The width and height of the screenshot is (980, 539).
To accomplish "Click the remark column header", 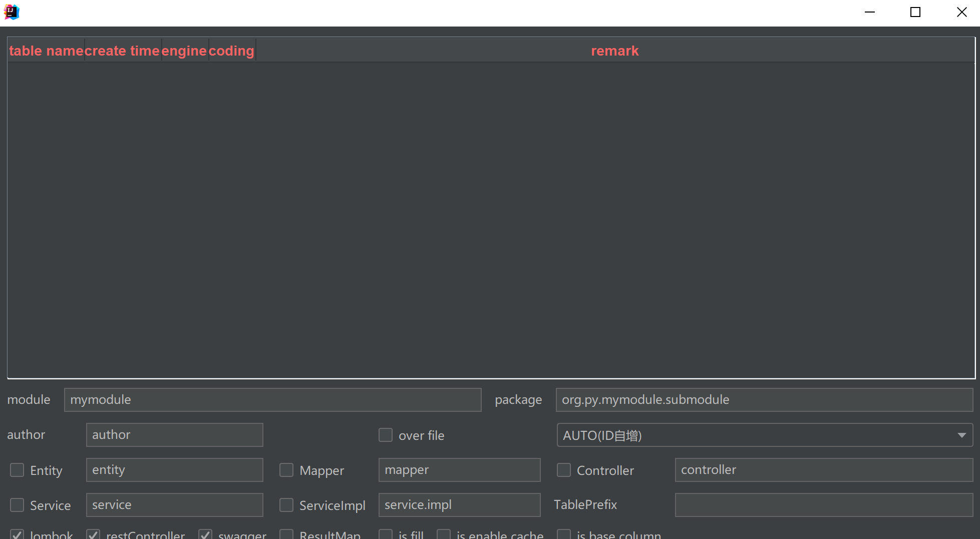I will point(614,50).
